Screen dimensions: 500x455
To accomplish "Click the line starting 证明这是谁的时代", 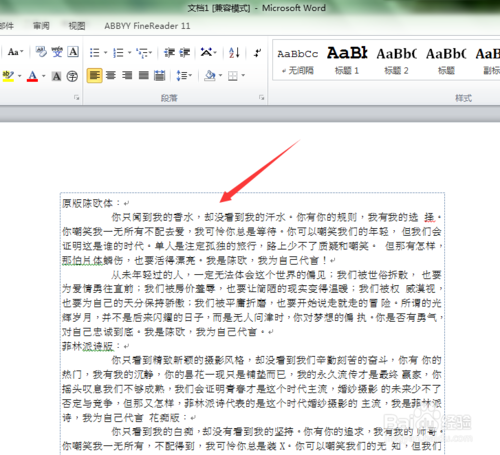I will point(252,246).
